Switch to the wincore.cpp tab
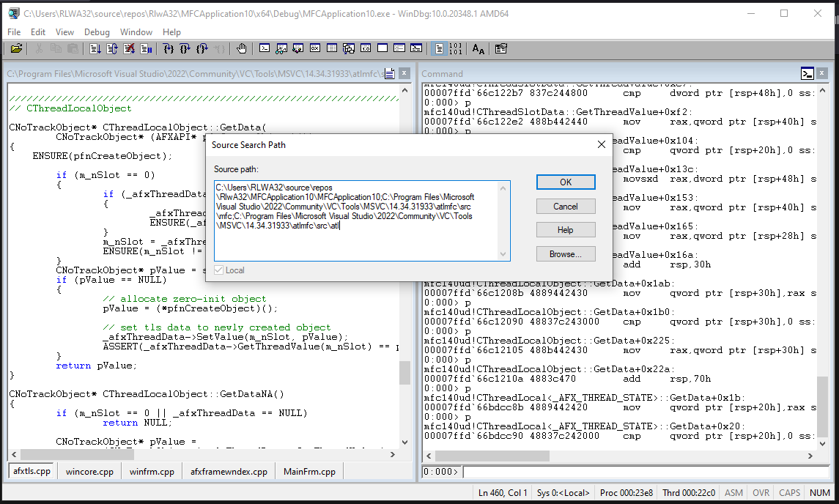Screen dimensions: 839x504 tap(89, 472)
